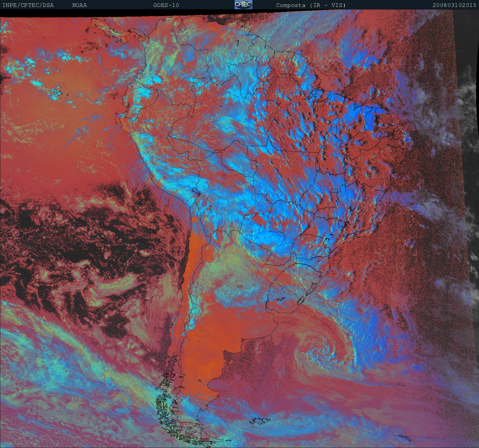This screenshot has height=448, width=479.
Task: Click the Composta (IR - VIS) title
Action: pyautogui.click(x=311, y=5)
